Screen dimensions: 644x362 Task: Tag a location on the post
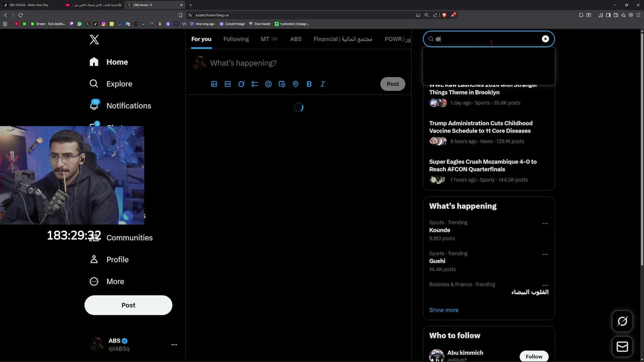pos(295,84)
